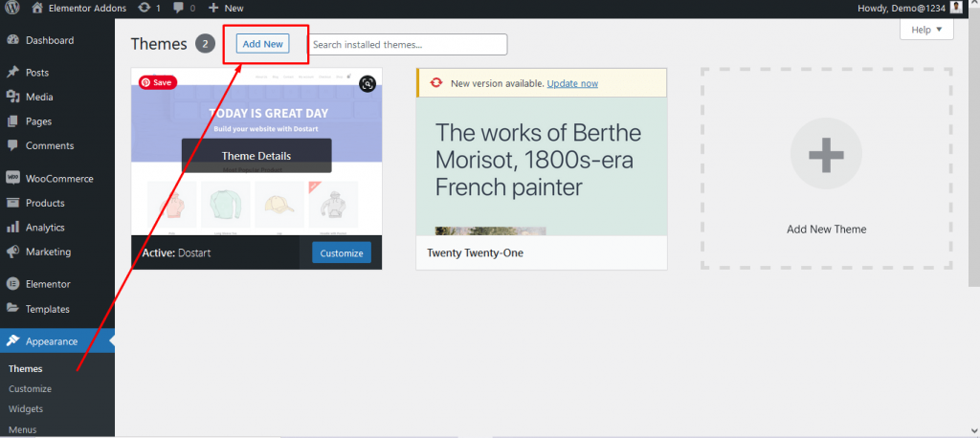
Task: Open Theme Details for Dostart
Action: coord(256,156)
